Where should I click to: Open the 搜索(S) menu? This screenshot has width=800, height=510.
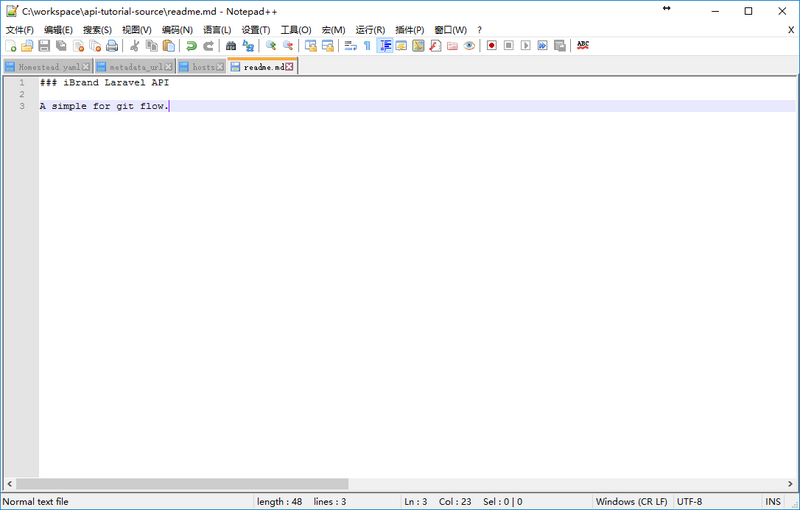[x=97, y=30]
